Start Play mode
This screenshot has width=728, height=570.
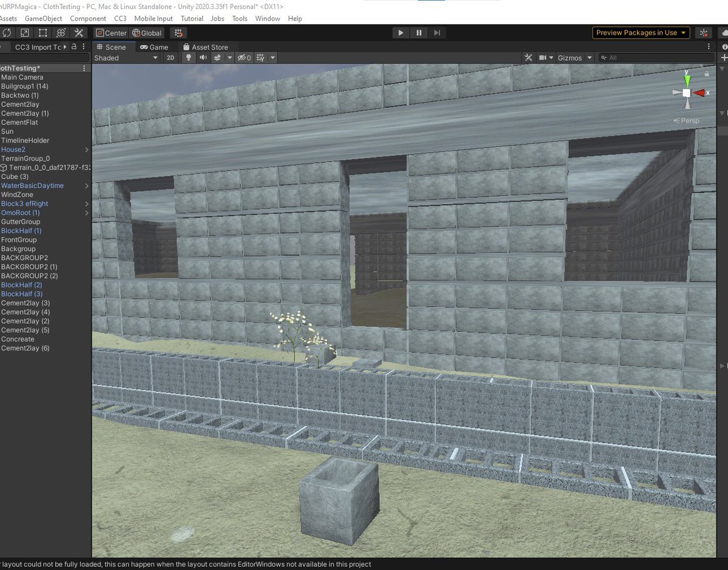[400, 33]
